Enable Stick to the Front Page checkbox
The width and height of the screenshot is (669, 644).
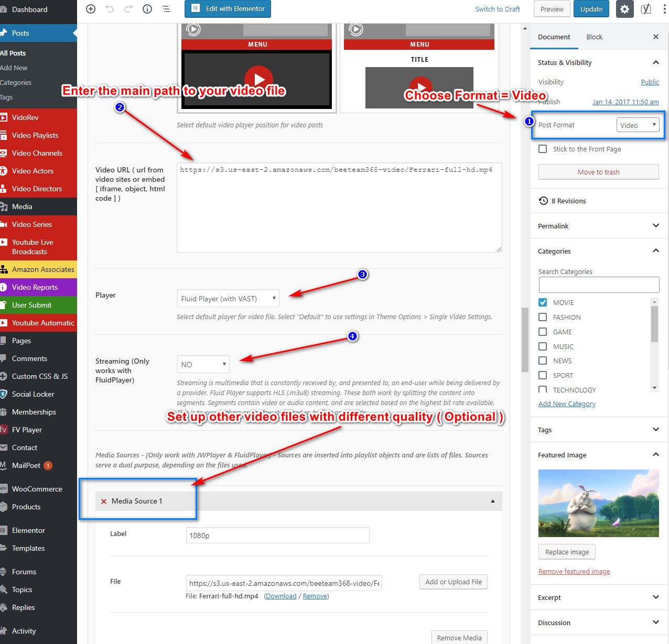[543, 149]
